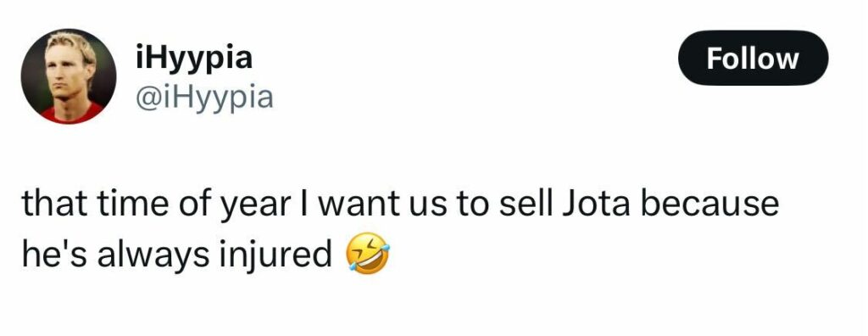Click the phrase that time of year
Image resolution: width=868 pixels, height=336 pixels.
pos(156,205)
